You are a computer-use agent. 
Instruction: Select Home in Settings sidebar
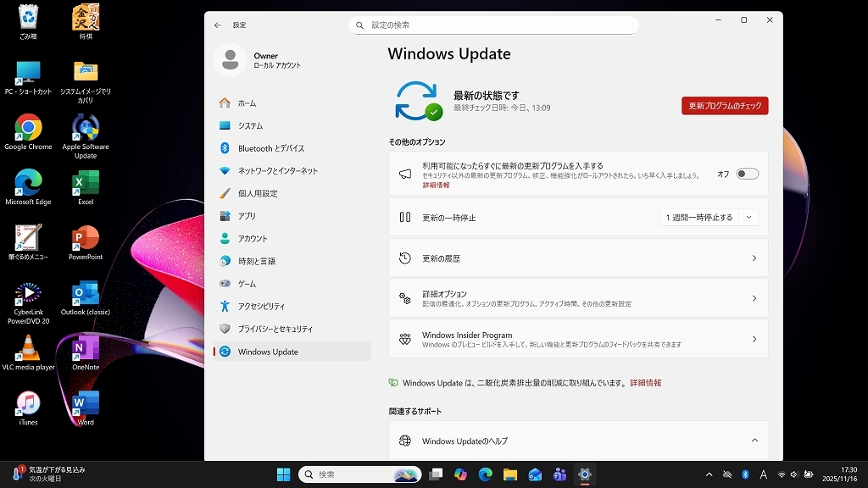(292, 103)
